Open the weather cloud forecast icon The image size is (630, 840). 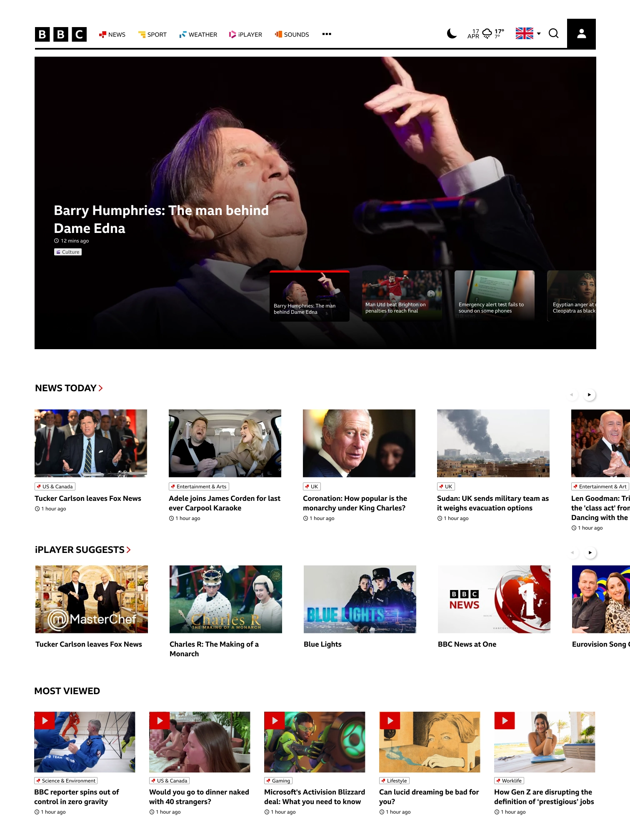tap(487, 34)
